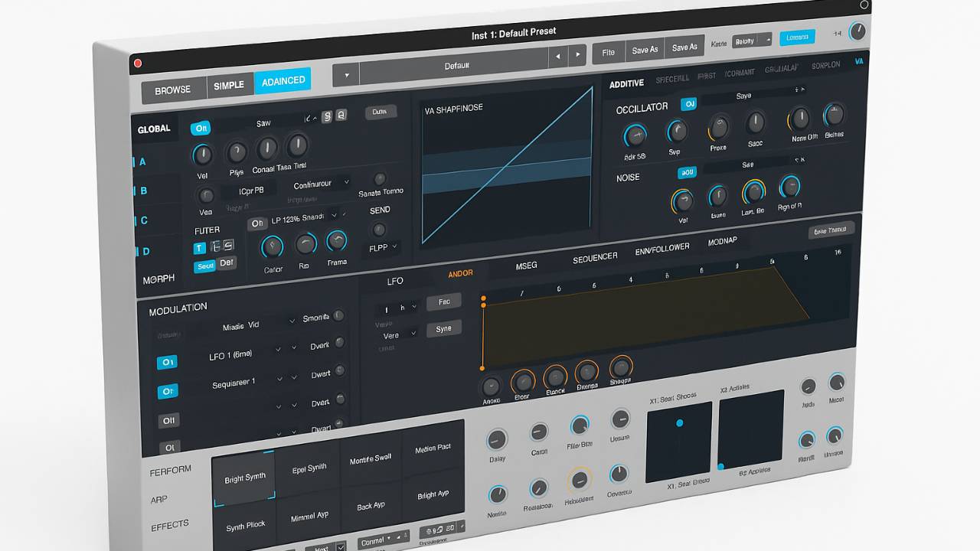Viewport: 980px width, 551px height.
Task: Click the Dalay knob
Action: (497, 439)
